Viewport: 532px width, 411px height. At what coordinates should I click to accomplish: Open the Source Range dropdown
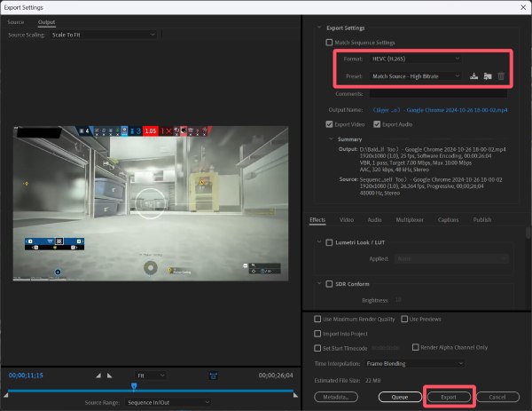[x=168, y=402]
